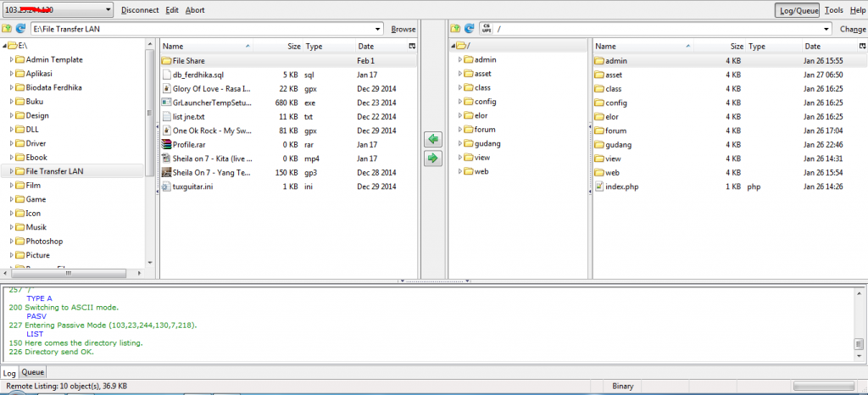Open the Edit menu
Screen dimensions: 868x395
(x=172, y=10)
